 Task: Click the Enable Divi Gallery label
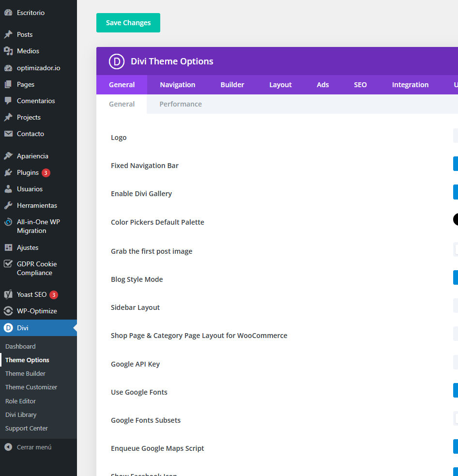pos(141,194)
